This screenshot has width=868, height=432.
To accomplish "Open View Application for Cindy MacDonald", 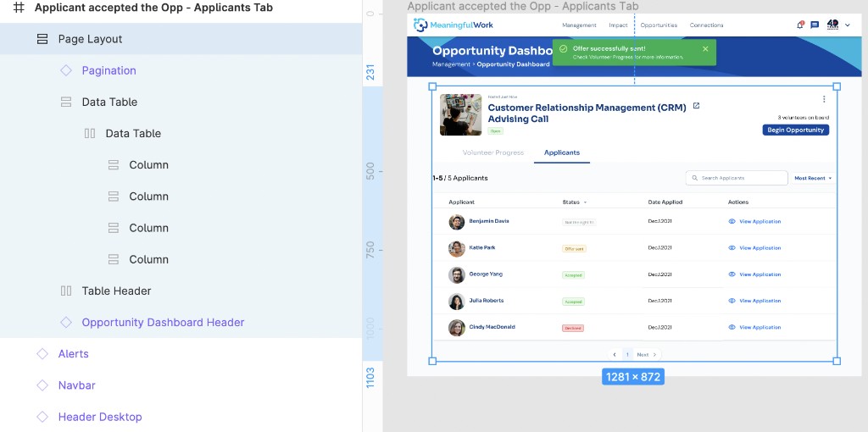I will pos(760,328).
